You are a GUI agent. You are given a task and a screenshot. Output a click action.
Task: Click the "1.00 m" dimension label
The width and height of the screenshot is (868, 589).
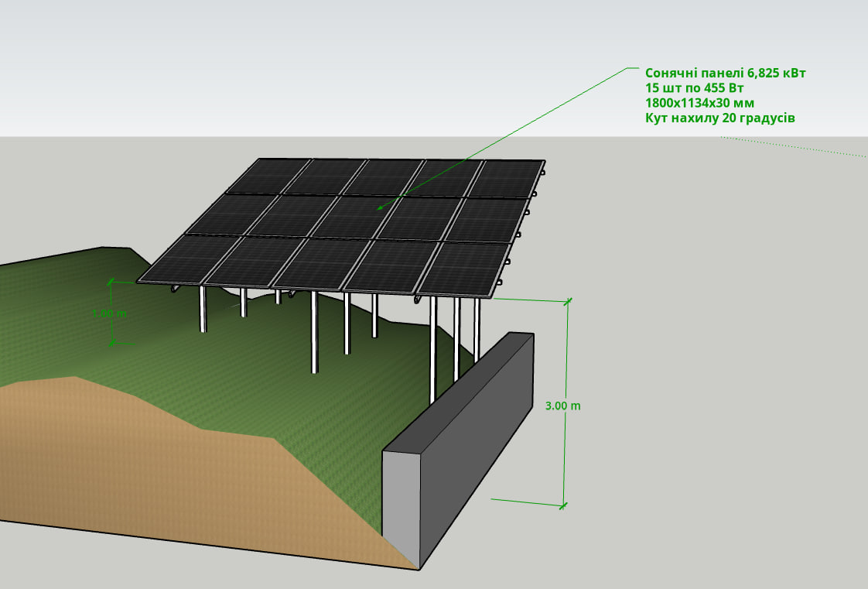point(109,314)
